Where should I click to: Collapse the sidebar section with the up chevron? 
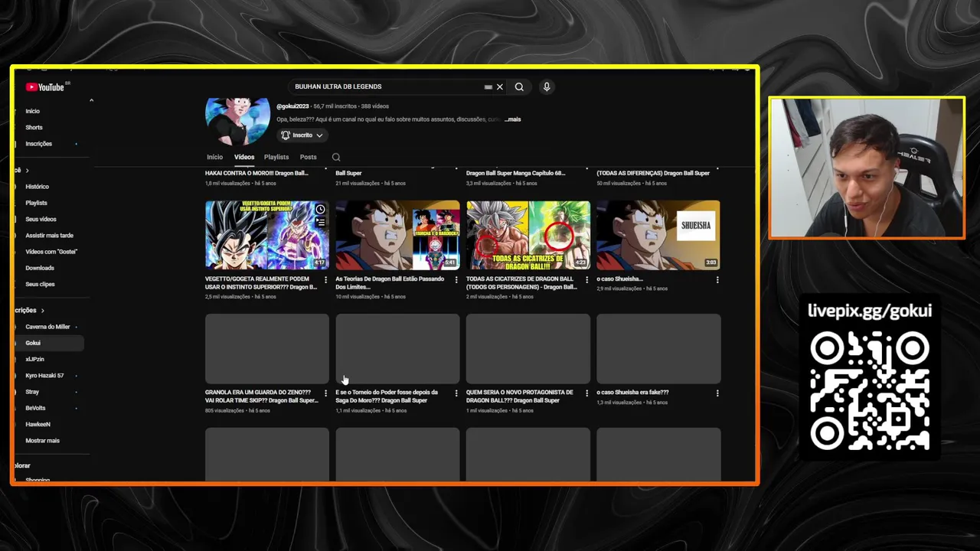(x=91, y=100)
